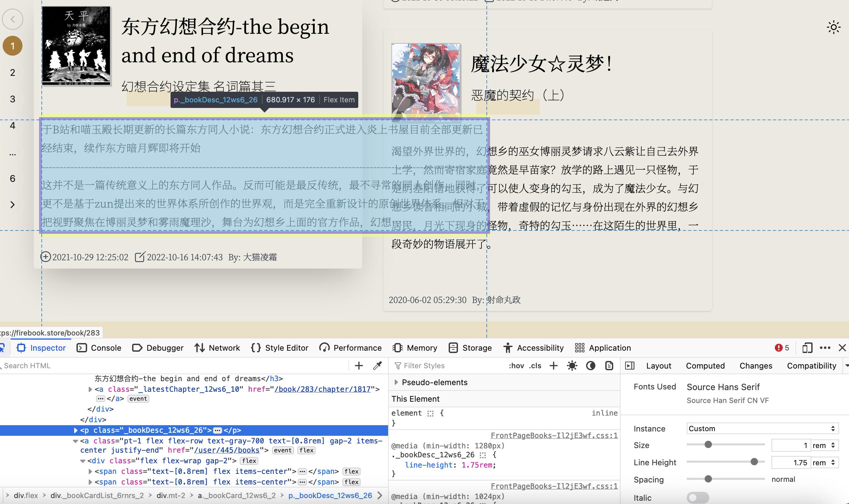Collapse the three-pane inspector sidebar icon
Screen dimensions: 849x504
(x=629, y=366)
